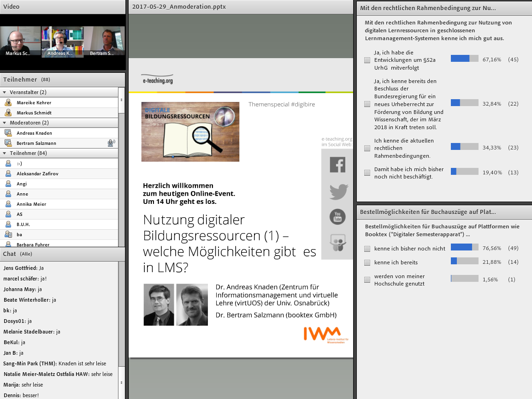Check 'werden von meiner Hochschule genutzt'
Image resolution: width=532 pixels, height=399 pixels.
(367, 280)
